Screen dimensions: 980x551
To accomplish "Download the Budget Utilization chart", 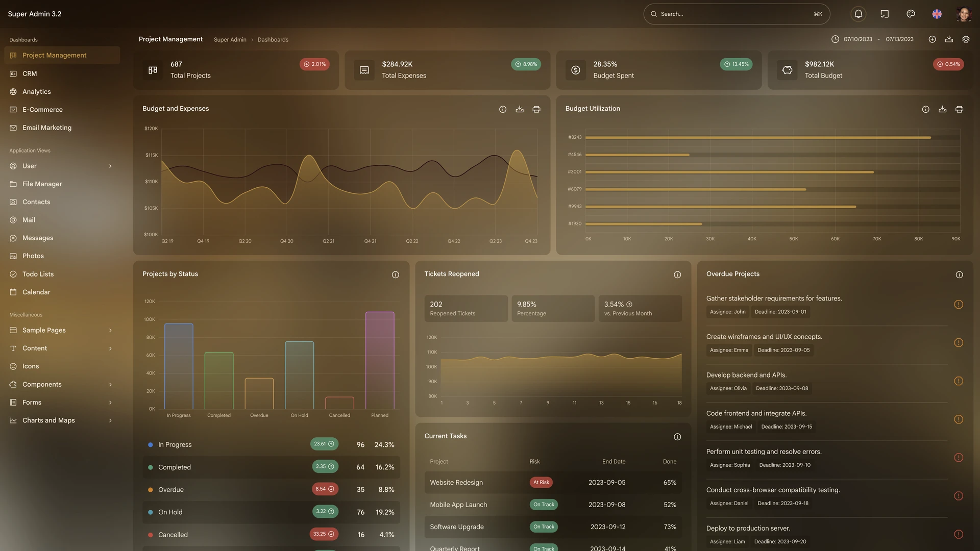I will click(942, 109).
